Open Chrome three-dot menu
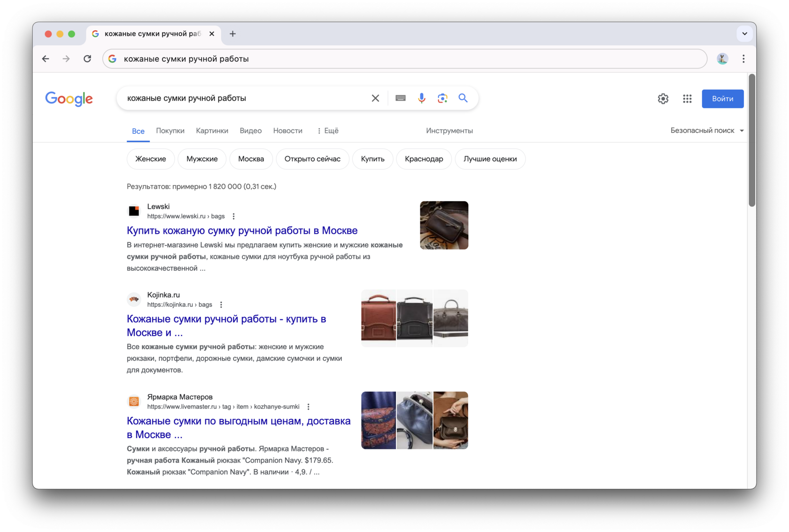This screenshot has height=532, width=789. click(x=743, y=59)
